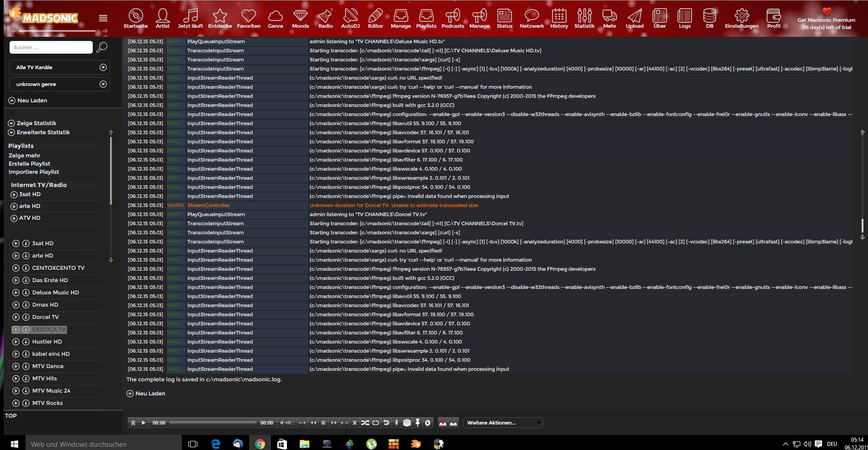This screenshot has height=450, width=868.
Task: Toggle shuffle in the player bar
Action: [365, 423]
